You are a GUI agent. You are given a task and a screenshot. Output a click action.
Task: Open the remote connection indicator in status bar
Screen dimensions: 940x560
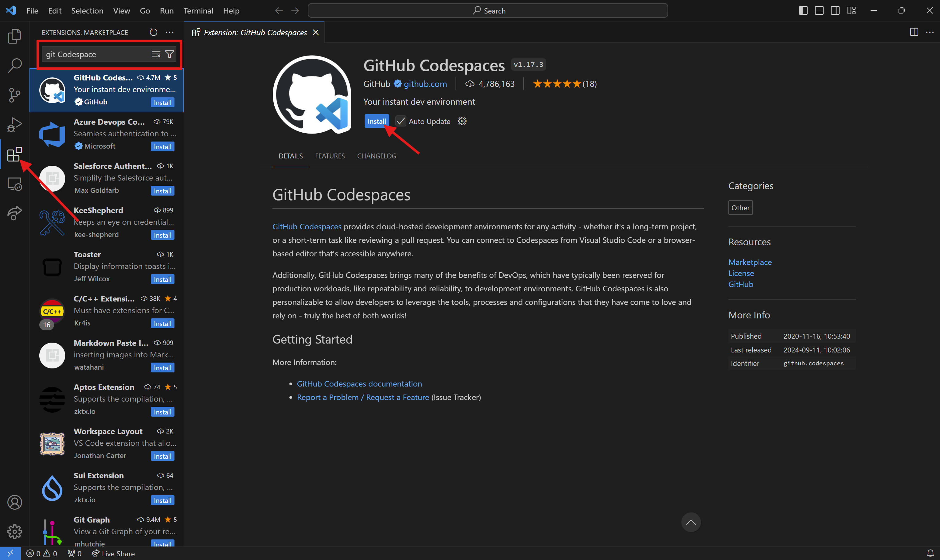point(10,553)
